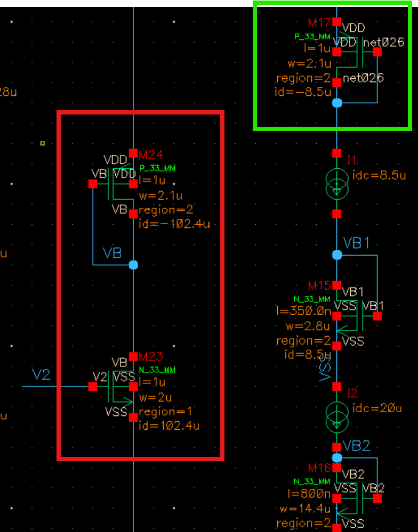Click the M15 instance name label
This screenshot has height=532, width=418.
[x=319, y=285]
